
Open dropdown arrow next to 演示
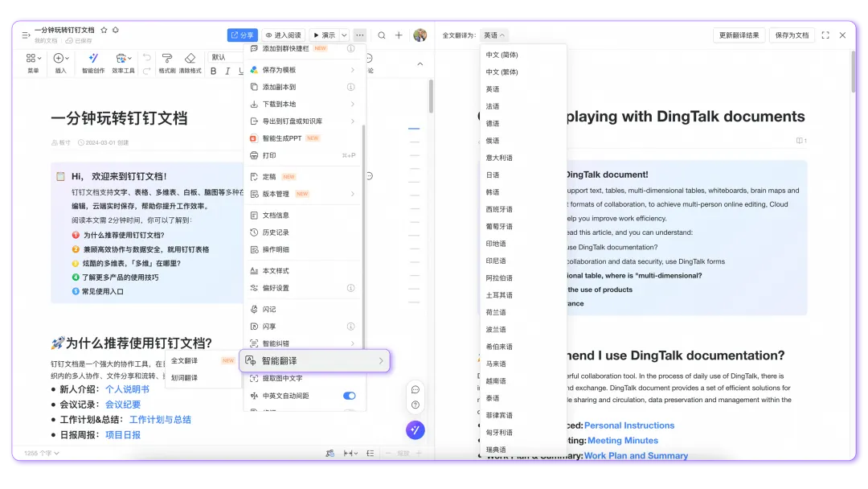(344, 35)
